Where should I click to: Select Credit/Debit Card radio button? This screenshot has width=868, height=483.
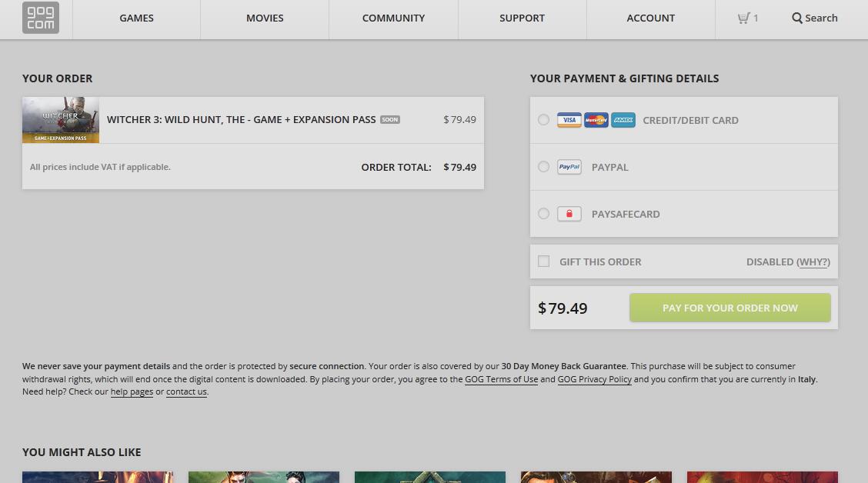click(543, 119)
